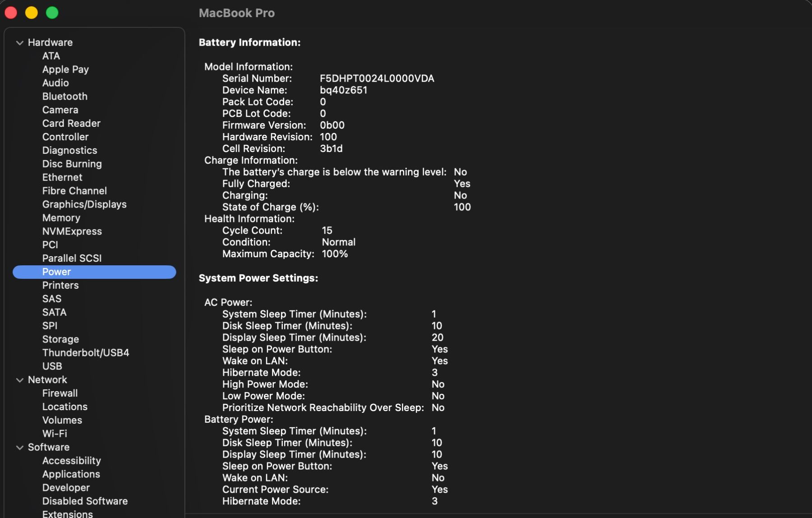Screen dimensions: 812x518
Task: Select Accessibility under Software
Action: (71, 461)
